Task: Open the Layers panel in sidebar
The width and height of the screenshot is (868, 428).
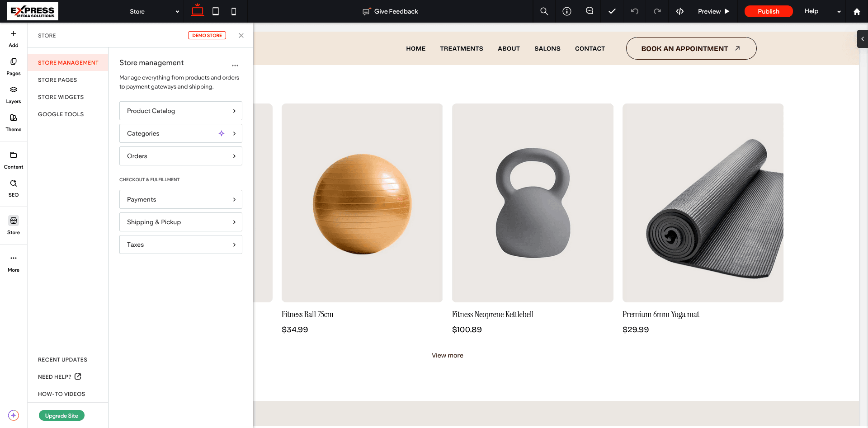Action: [14, 94]
